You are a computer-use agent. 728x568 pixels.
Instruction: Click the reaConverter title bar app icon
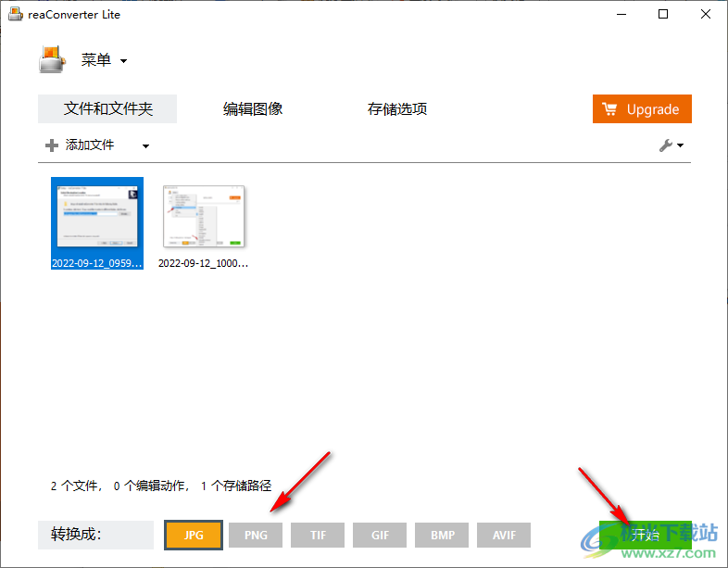coord(16,14)
